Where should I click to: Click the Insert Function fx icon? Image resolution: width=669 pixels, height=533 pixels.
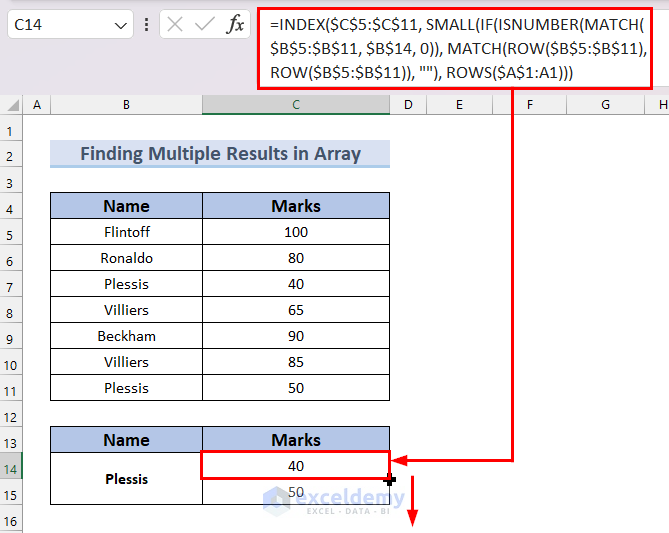235,24
